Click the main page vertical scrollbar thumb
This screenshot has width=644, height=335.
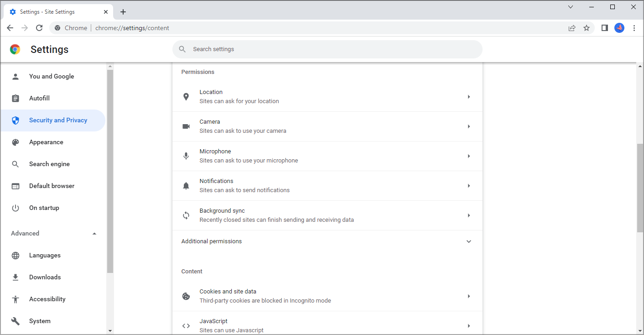click(x=640, y=187)
